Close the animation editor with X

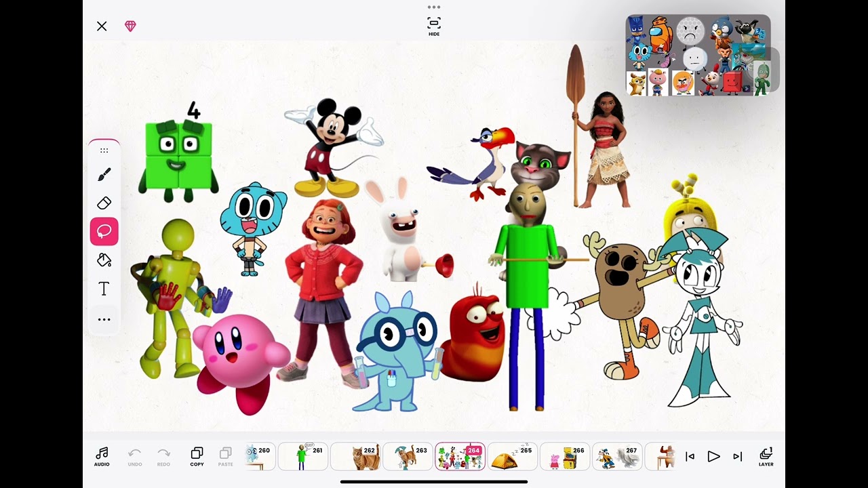(102, 26)
